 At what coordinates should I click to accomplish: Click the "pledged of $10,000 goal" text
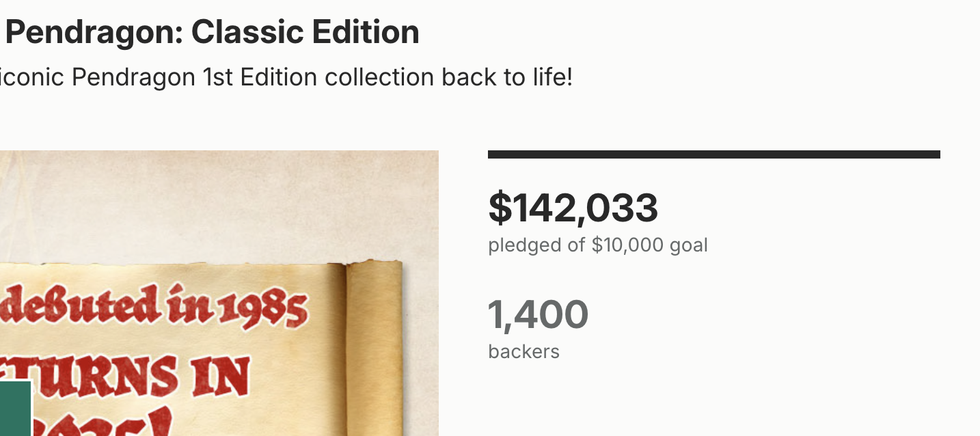pyautogui.click(x=597, y=245)
